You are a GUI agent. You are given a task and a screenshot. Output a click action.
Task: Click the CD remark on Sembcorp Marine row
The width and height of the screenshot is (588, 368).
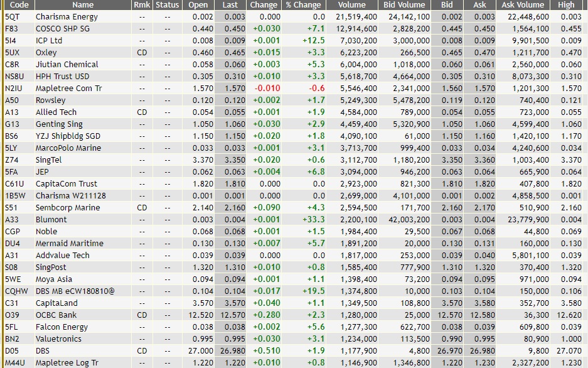pos(142,208)
